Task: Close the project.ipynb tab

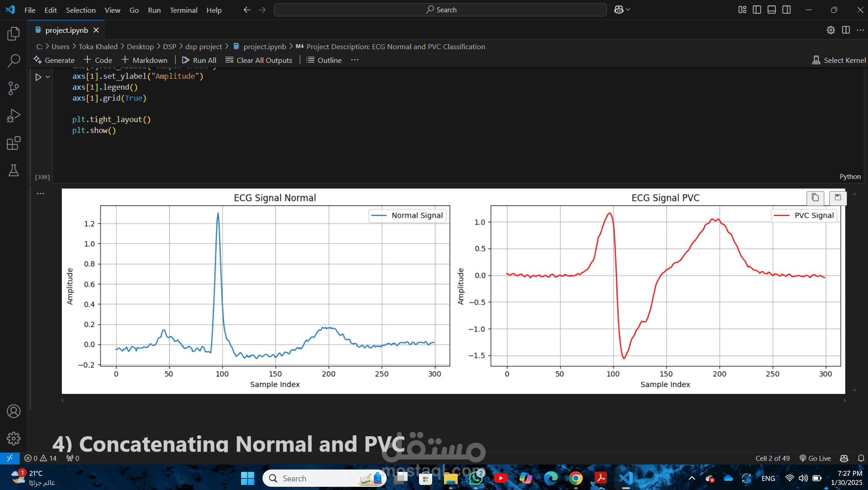Action: (x=96, y=30)
